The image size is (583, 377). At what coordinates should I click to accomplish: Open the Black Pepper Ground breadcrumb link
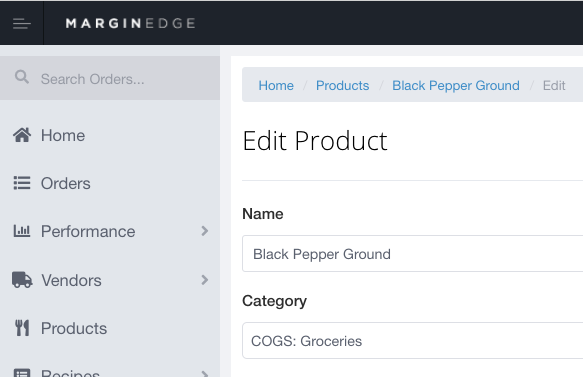pyautogui.click(x=456, y=86)
